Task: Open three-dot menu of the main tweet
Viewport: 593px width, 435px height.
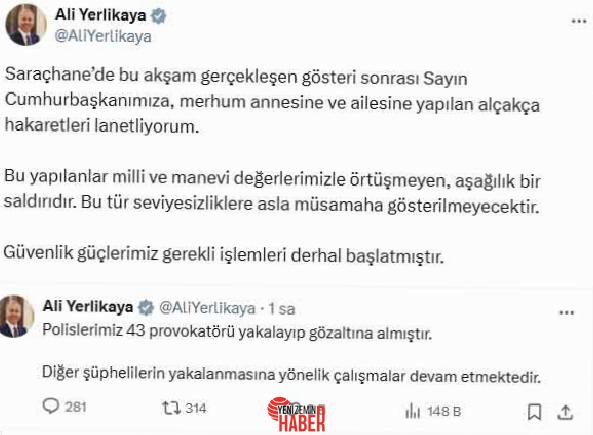Action: point(579,21)
